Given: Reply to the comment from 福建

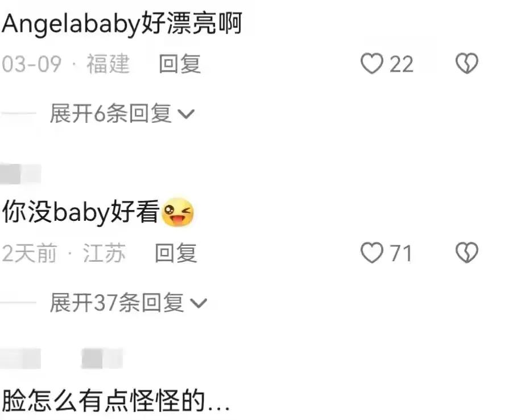Looking at the screenshot, I should pos(180,64).
